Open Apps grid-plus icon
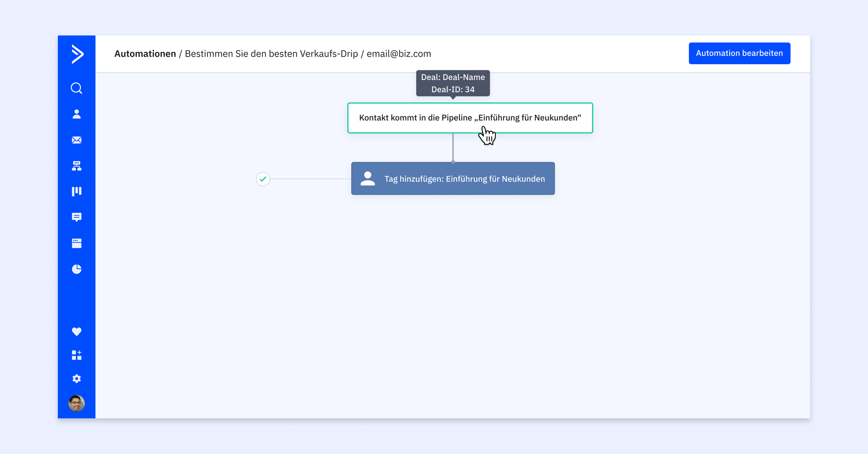Viewport: 868px width, 454px height. pos(76,355)
